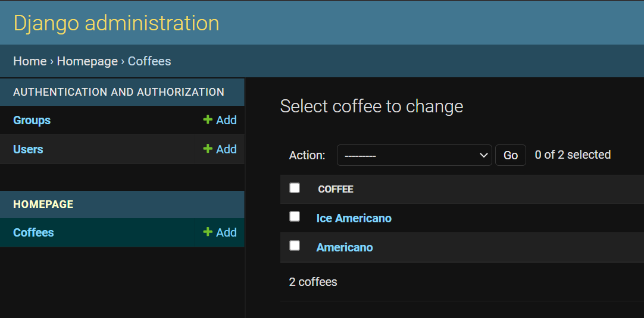Click the Django administration site title
The width and height of the screenshot is (644, 318).
(x=116, y=23)
